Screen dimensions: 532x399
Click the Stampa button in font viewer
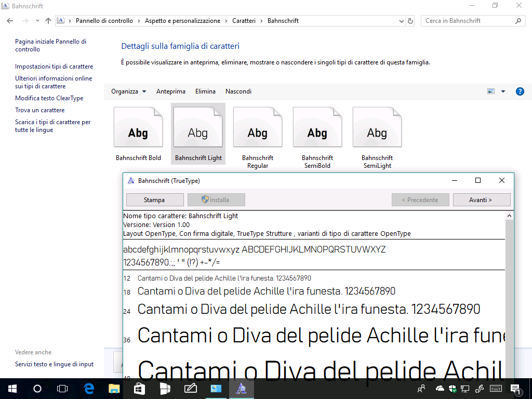pyautogui.click(x=155, y=200)
